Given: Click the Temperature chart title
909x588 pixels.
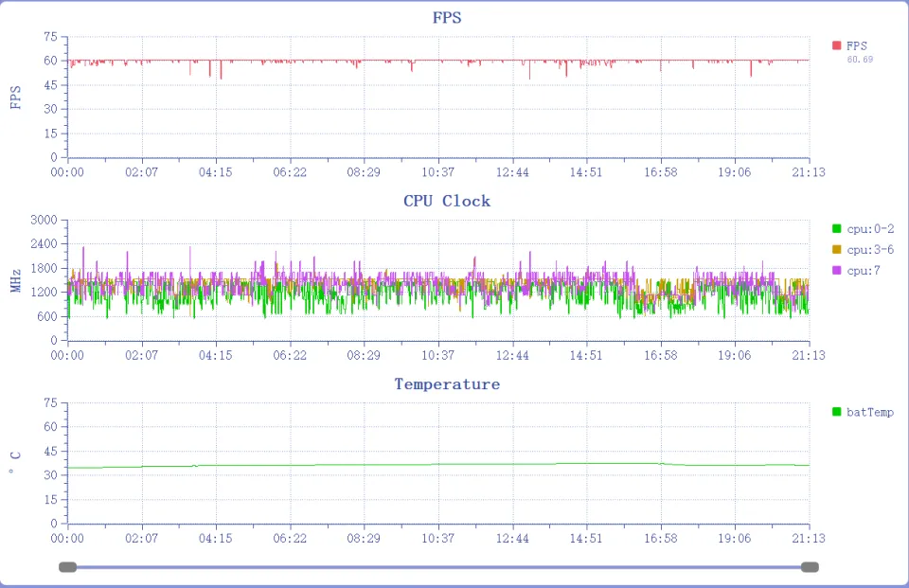Looking at the screenshot, I should pyautogui.click(x=447, y=383).
